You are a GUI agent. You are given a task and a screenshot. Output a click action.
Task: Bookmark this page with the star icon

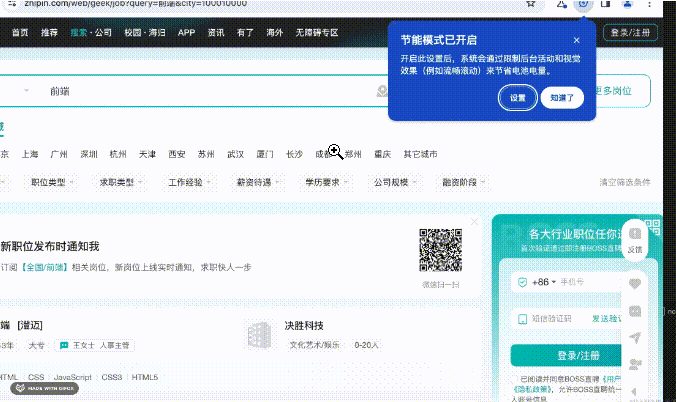pyautogui.click(x=531, y=3)
